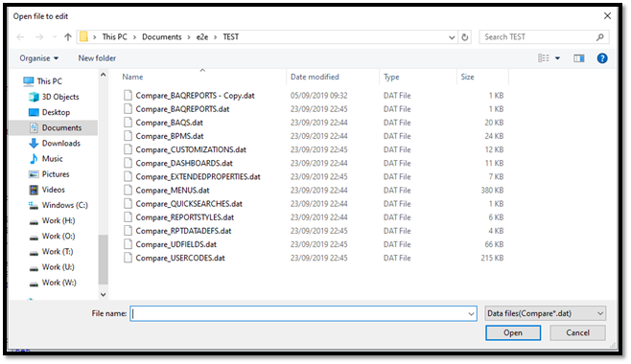This screenshot has height=364, width=631.
Task: Close the Open file to edit dialog
Action: coord(607,16)
